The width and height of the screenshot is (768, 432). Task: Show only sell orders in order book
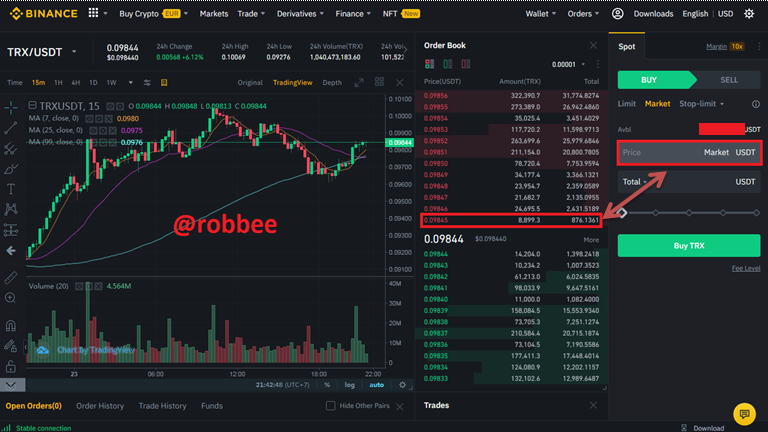466,64
